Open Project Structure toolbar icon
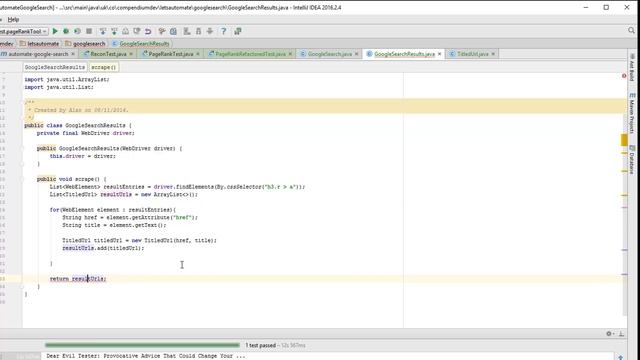The width and height of the screenshot is (640, 360). [x=173, y=31]
